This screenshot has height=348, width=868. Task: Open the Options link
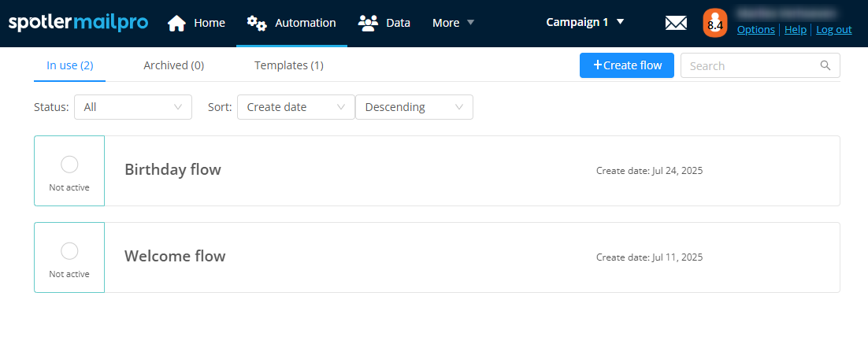point(756,30)
